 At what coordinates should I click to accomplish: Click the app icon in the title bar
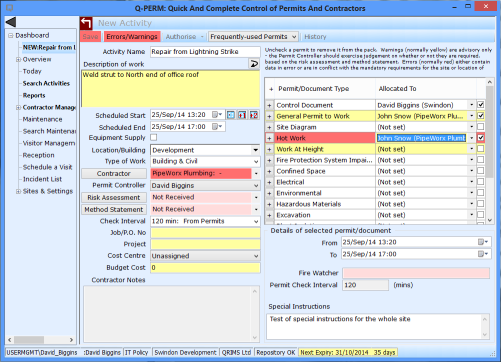tap(10, 8)
